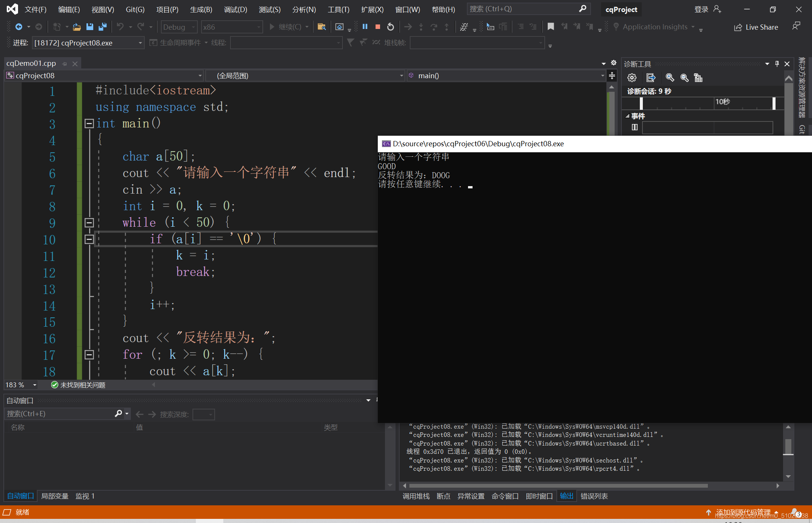Switch to the Call Stack tab (调用堆栈)
Image resolution: width=812 pixels, height=523 pixels.
pyautogui.click(x=416, y=496)
